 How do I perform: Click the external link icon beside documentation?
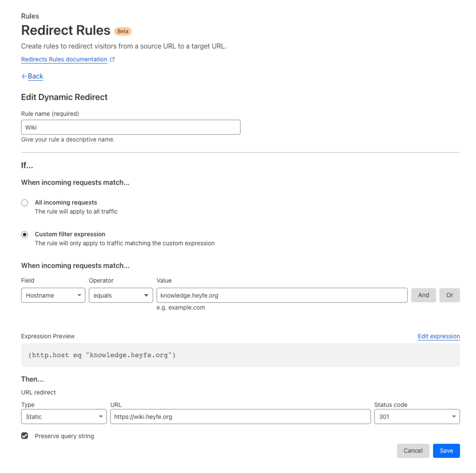112,60
